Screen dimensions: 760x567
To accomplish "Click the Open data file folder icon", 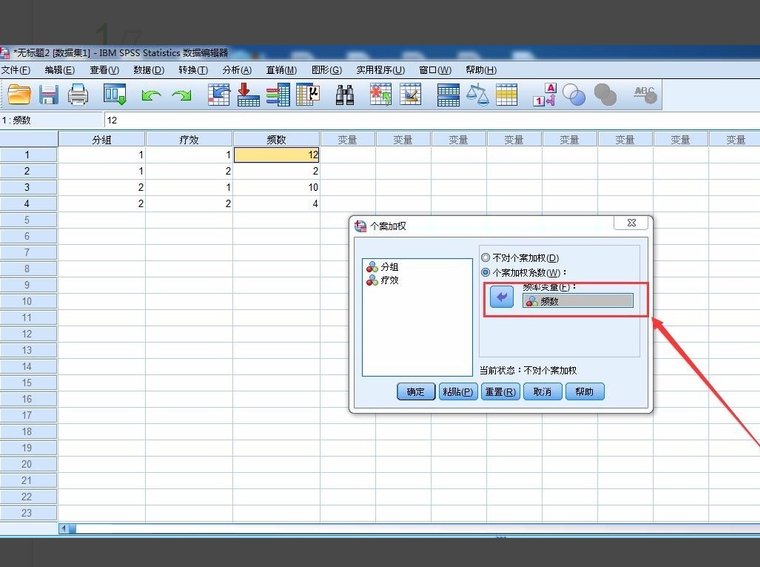I will 19,95.
